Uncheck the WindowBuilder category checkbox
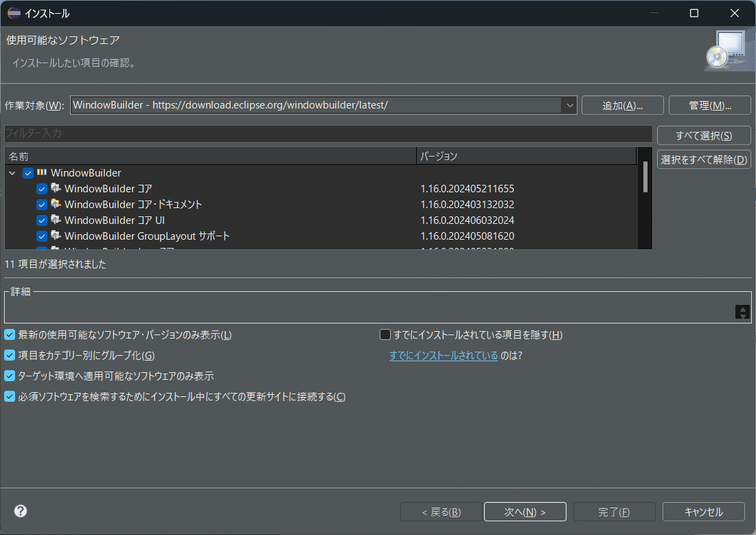This screenshot has width=756, height=535. coord(28,172)
